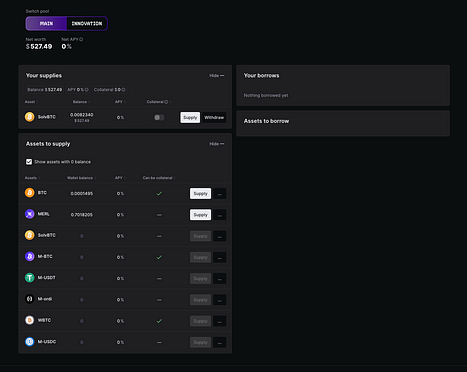Click the Assets to borrow heading
This screenshot has height=372, width=467.
coord(266,121)
